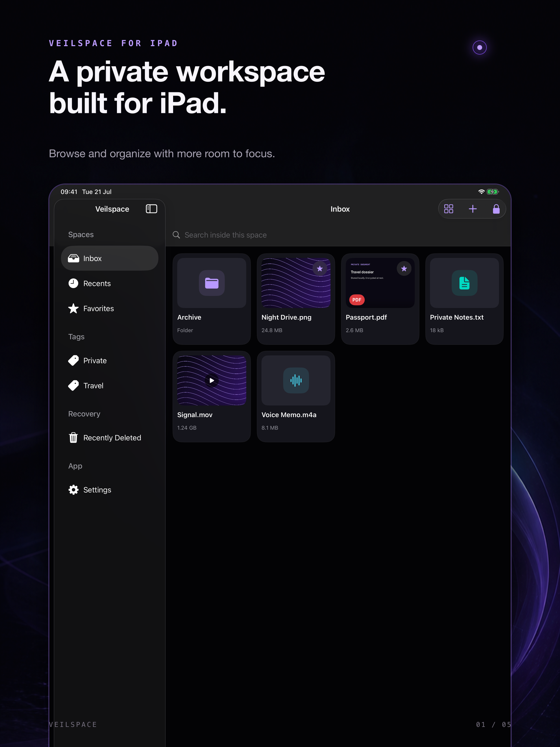Click the Recents clock icon
The image size is (560, 747).
pos(73,283)
